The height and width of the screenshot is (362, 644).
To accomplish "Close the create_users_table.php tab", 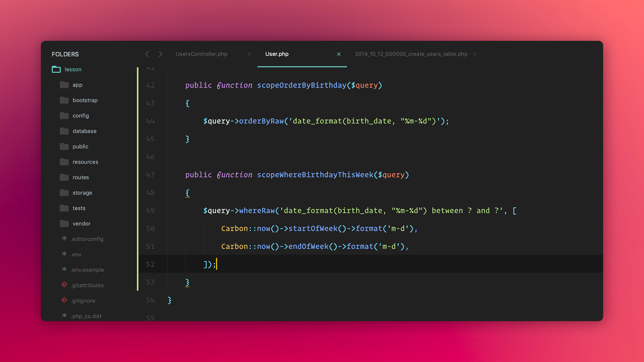I will tap(475, 54).
